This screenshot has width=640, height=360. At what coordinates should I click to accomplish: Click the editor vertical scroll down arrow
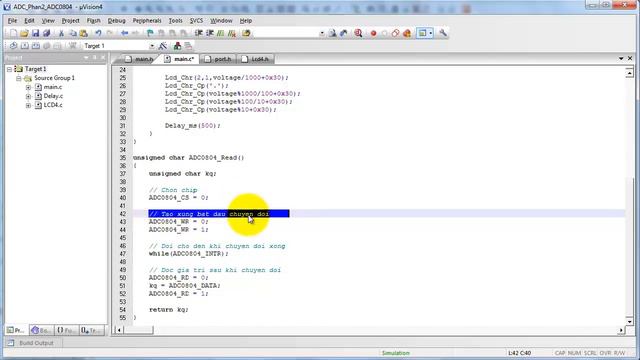[x=629, y=321]
